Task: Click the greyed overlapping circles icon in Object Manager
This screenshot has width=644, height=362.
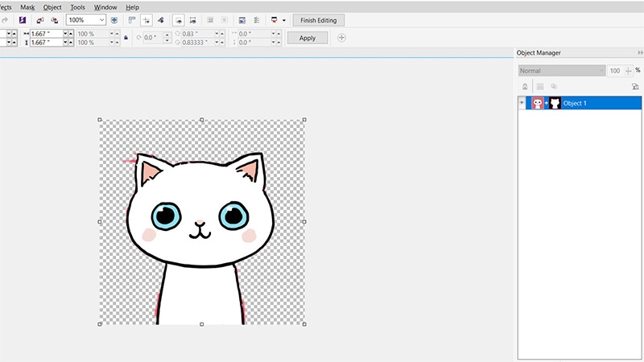Action: (x=554, y=86)
